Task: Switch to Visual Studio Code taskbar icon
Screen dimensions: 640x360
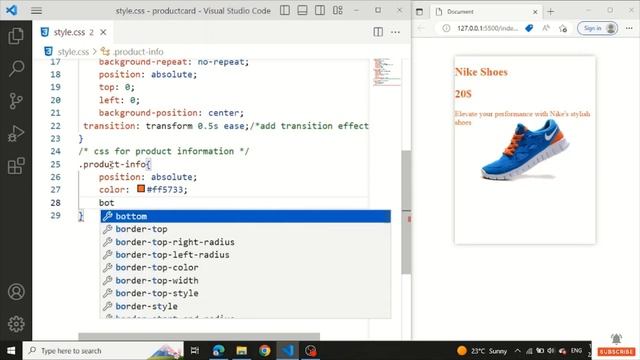Action: tap(288, 351)
